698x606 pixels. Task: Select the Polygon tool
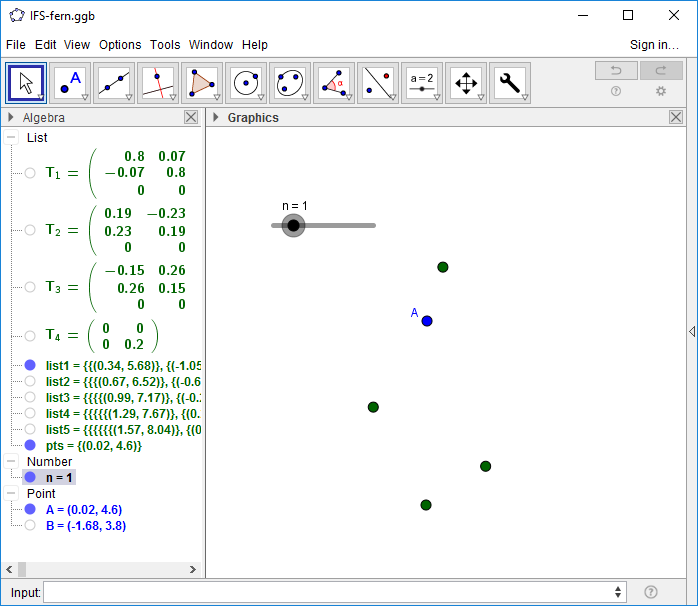[x=202, y=83]
